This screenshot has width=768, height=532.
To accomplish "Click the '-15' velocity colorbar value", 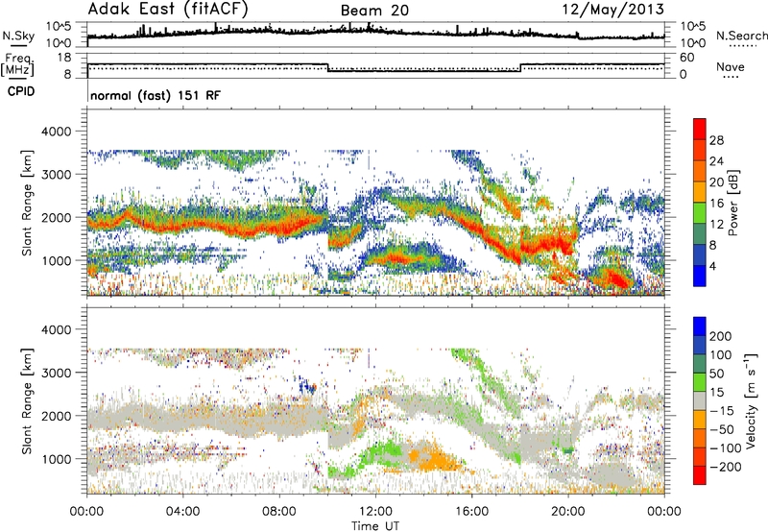I will [x=722, y=411].
